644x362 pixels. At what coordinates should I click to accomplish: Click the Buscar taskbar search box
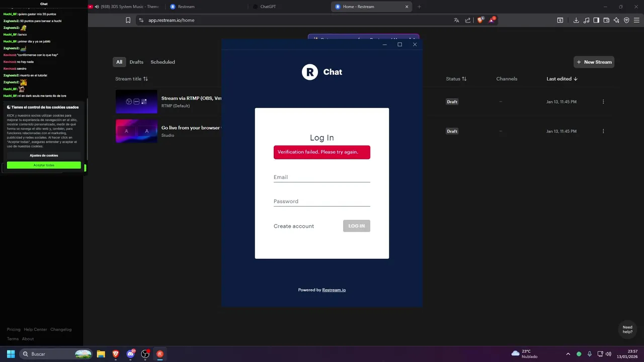click(x=56, y=354)
